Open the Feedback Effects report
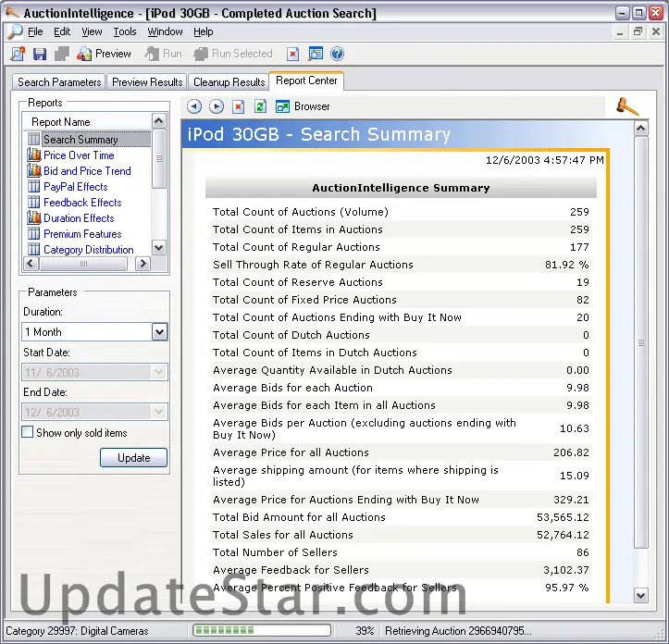The height and width of the screenshot is (644, 669). [x=82, y=203]
